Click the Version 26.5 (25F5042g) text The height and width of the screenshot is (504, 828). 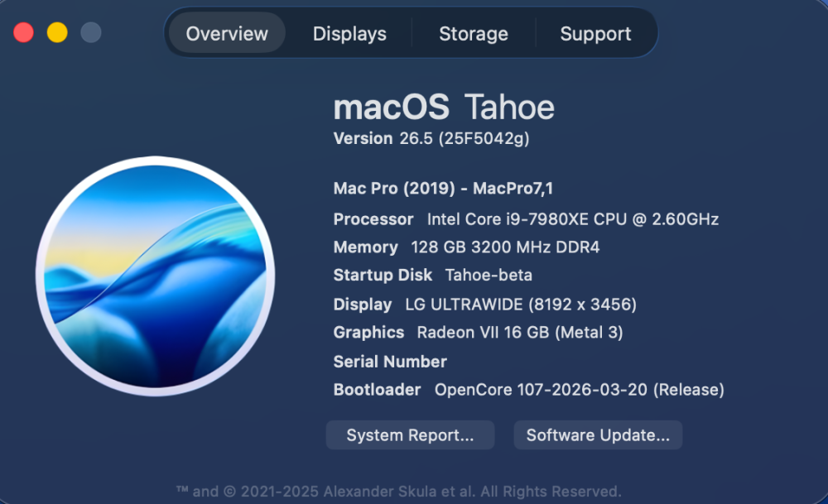(x=431, y=138)
